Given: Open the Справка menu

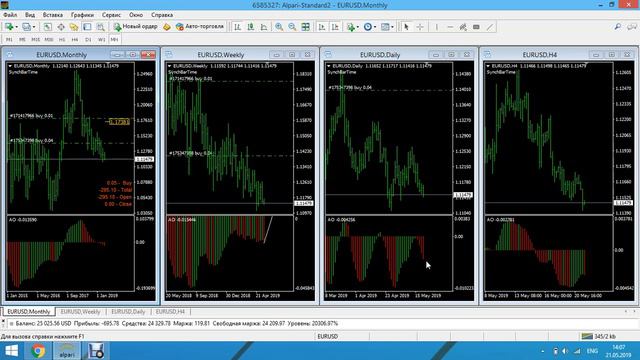Looking at the screenshot, I should point(162,15).
